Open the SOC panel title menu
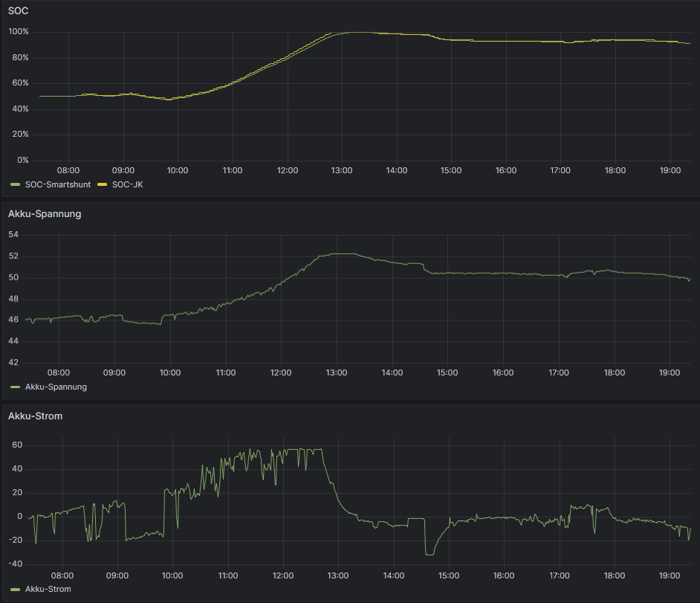Image resolution: width=700 pixels, height=603 pixels. 18,11
